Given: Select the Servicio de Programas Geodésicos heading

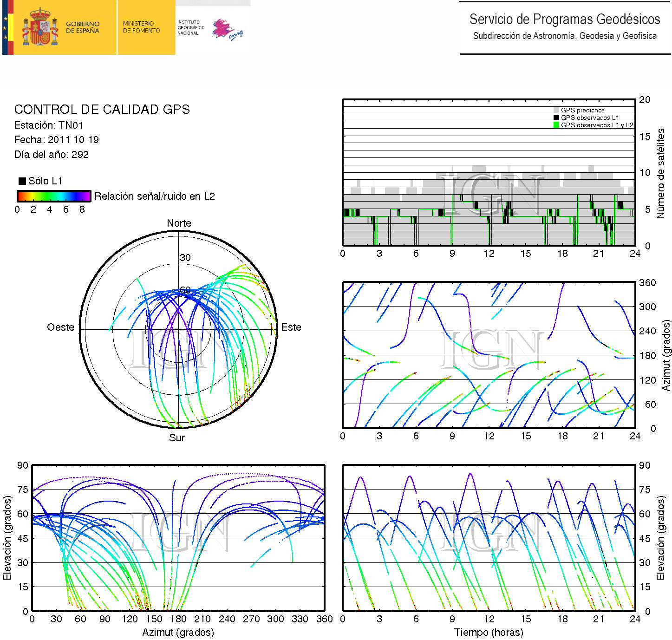Looking at the screenshot, I should click(x=564, y=20).
